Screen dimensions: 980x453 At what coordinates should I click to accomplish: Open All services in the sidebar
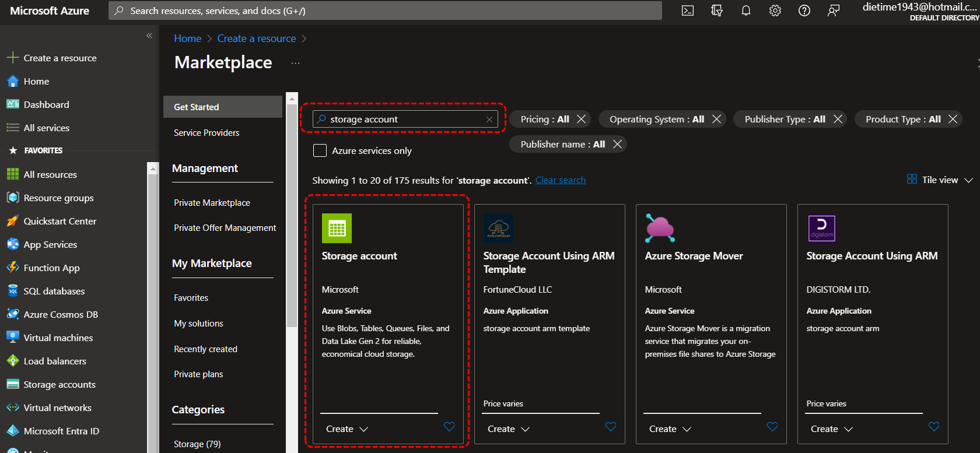(x=46, y=128)
